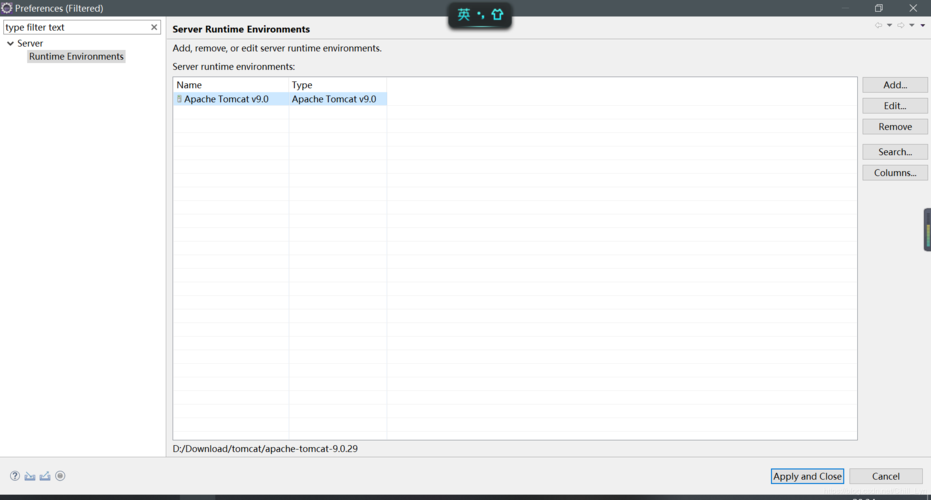Image resolution: width=931 pixels, height=500 pixels.
Task: Click the Add... button
Action: pyautogui.click(x=895, y=85)
